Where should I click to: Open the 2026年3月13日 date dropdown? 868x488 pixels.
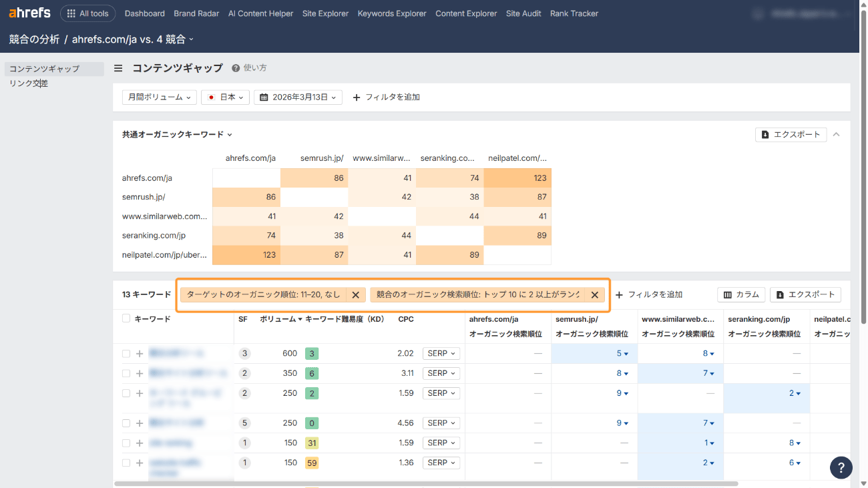click(298, 96)
